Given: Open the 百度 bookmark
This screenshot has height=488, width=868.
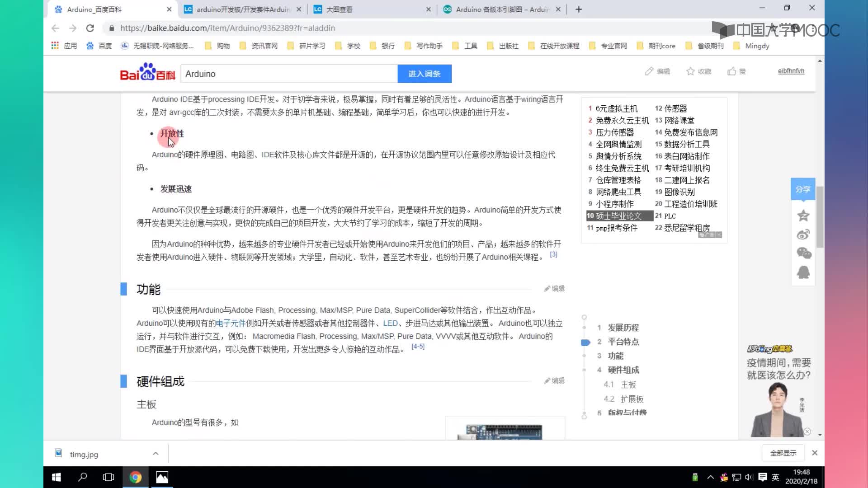Looking at the screenshot, I should point(99,46).
